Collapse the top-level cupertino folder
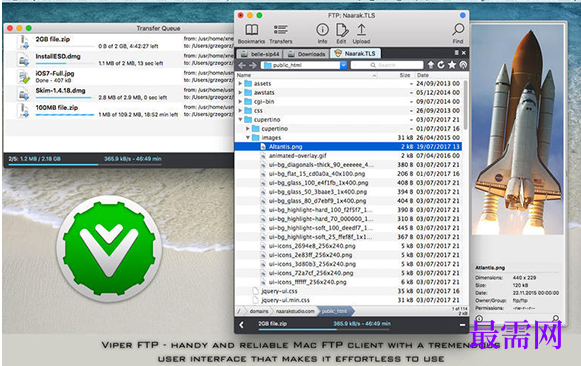 [x=240, y=120]
